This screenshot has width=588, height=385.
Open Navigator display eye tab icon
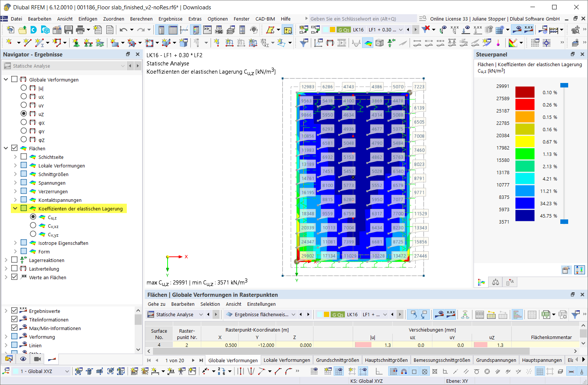[23, 359]
